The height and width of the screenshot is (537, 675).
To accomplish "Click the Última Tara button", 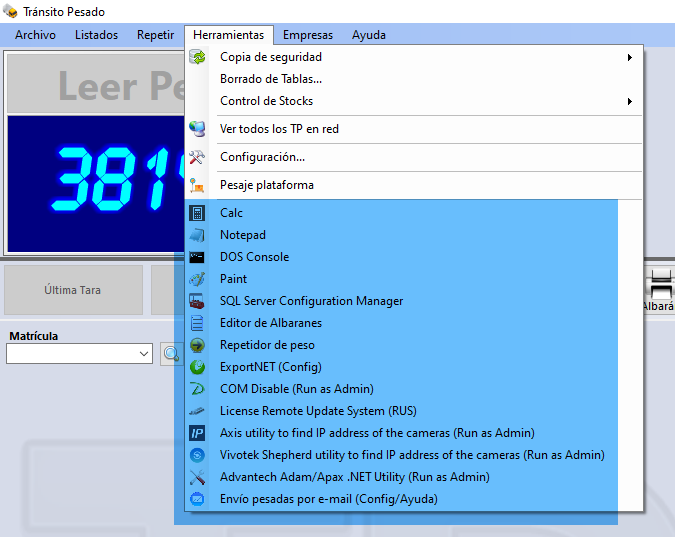I will click(73, 290).
